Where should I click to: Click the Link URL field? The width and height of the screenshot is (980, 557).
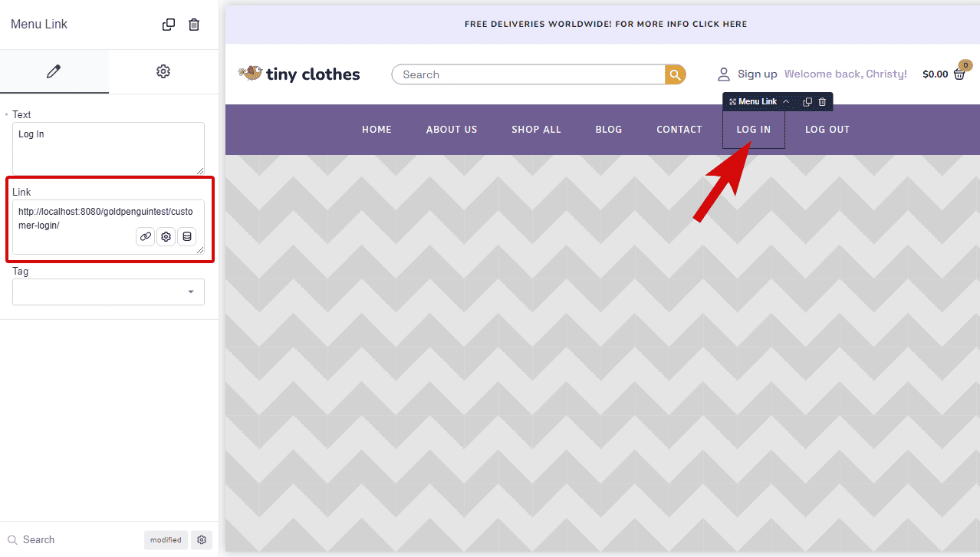(108, 227)
